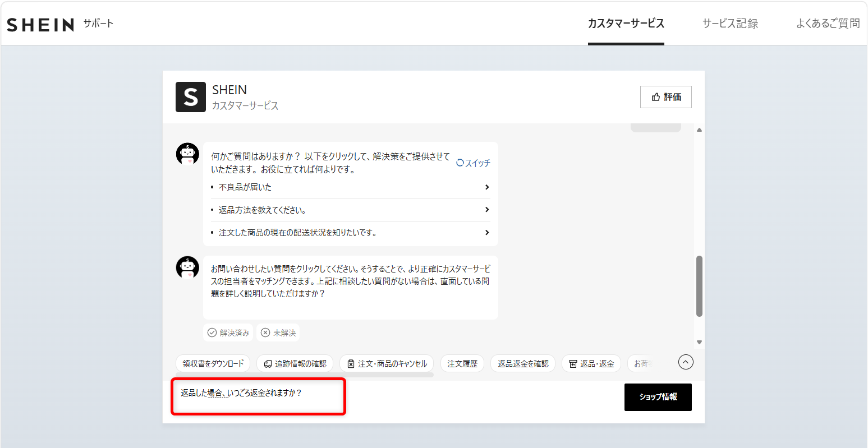
Task: Click the スイッチ refresh link
Action: coord(473,163)
